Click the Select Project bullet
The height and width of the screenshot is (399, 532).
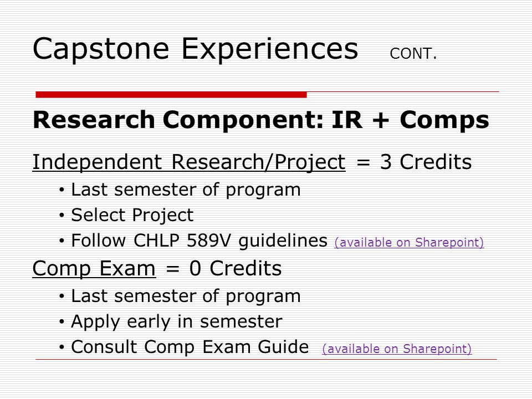(x=132, y=215)
